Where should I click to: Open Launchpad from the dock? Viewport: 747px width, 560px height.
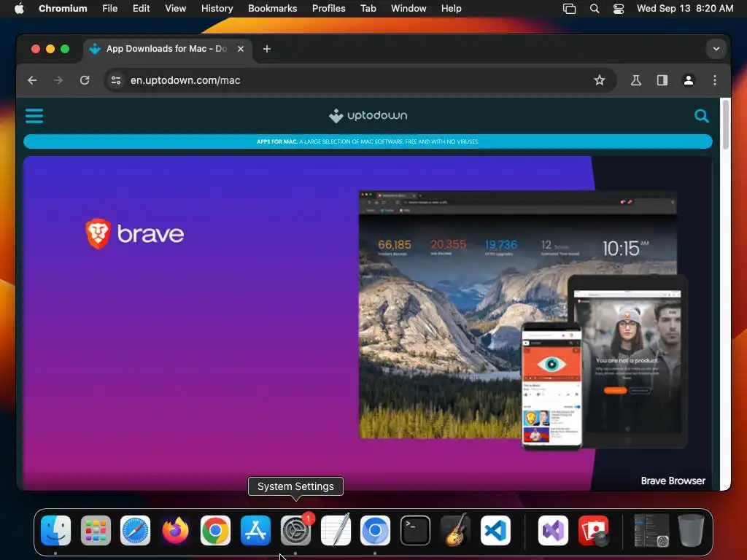96,531
